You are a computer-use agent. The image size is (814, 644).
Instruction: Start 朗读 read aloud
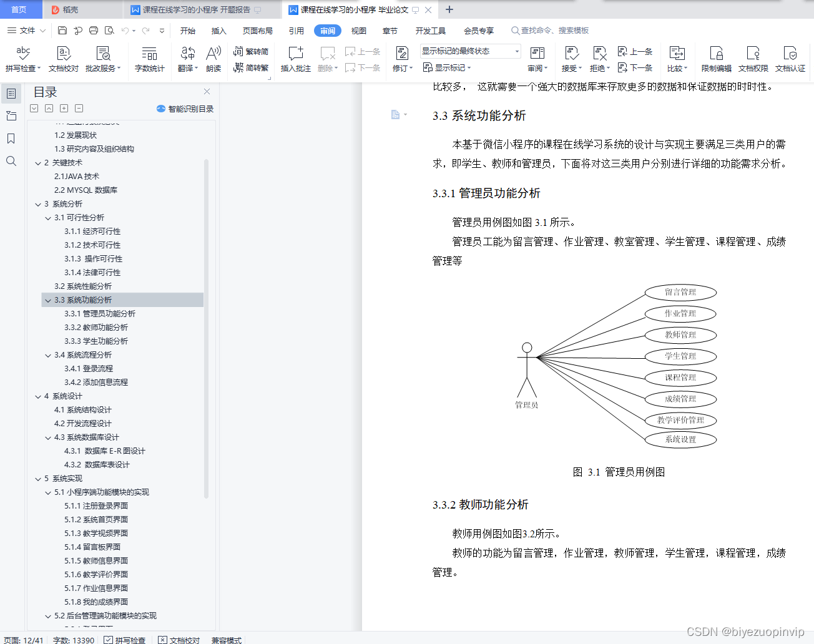coord(213,59)
